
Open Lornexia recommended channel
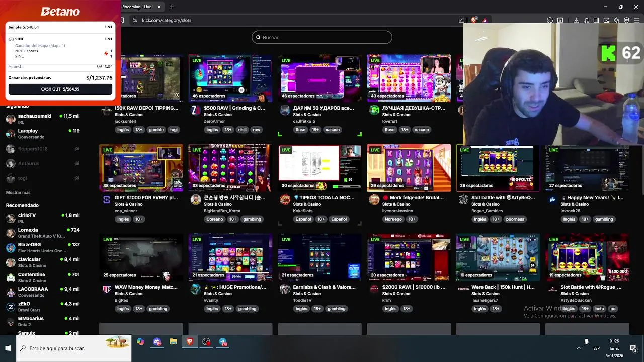(x=43, y=233)
